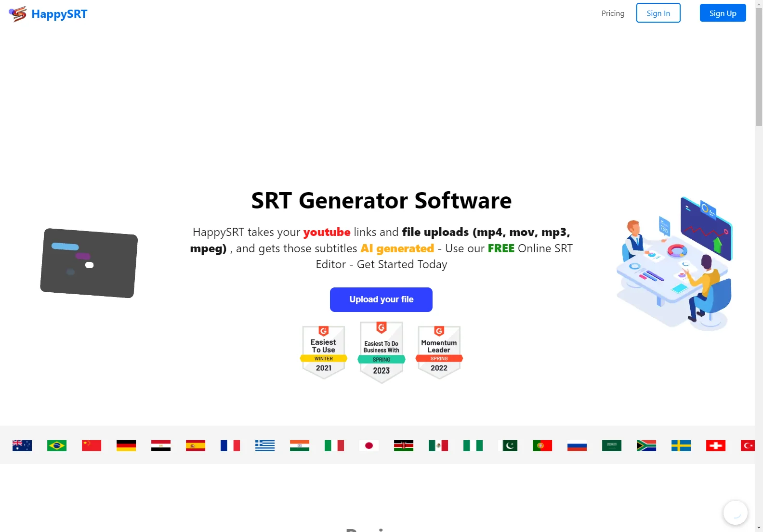Click the HappySRT logo
The image size is (763, 532).
[48, 14]
